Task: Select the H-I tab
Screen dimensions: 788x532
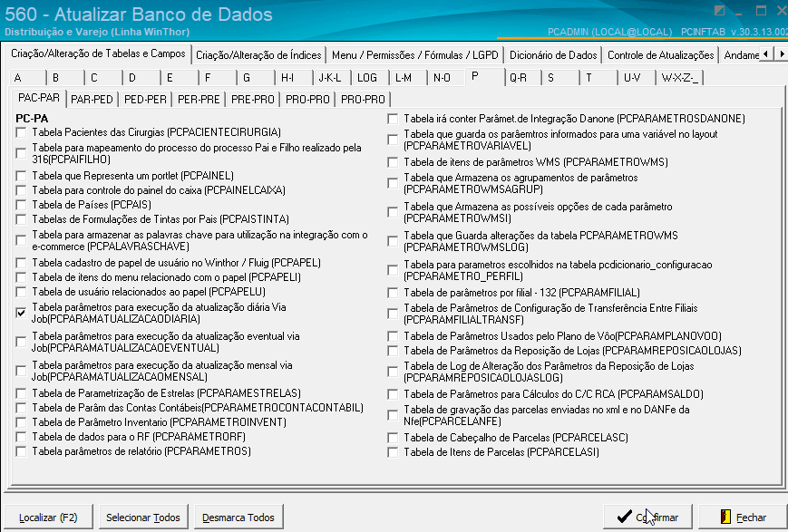Action: 294,78
